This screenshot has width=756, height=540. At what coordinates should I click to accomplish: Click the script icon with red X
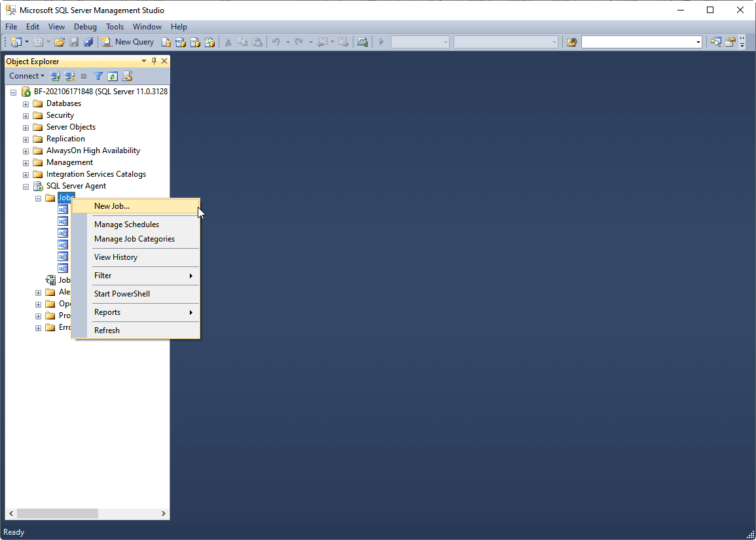(127, 76)
